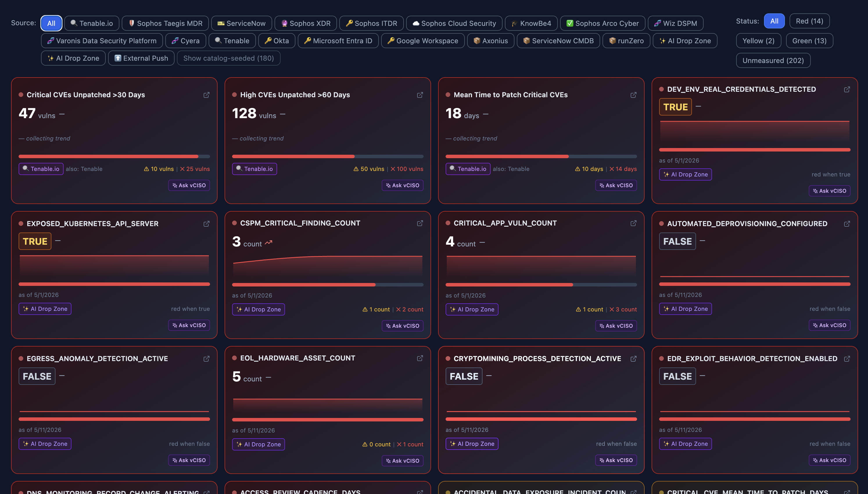Open EXPOSED_KUBERNETES_API_SERVER external link icon

pyautogui.click(x=206, y=223)
